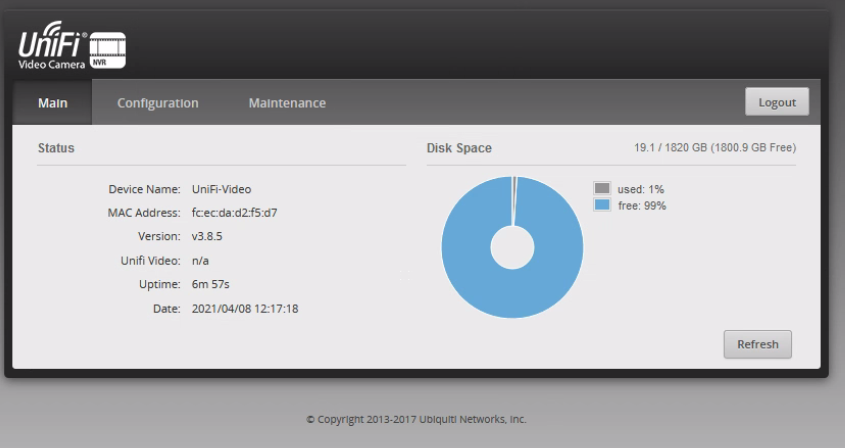
Task: Switch to the Configuration tab
Action: (158, 103)
